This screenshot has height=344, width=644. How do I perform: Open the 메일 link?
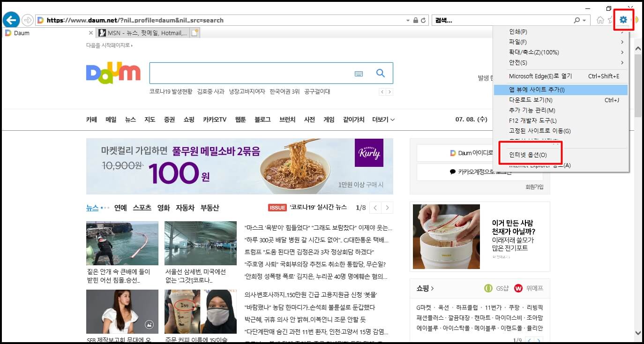pyautogui.click(x=111, y=120)
